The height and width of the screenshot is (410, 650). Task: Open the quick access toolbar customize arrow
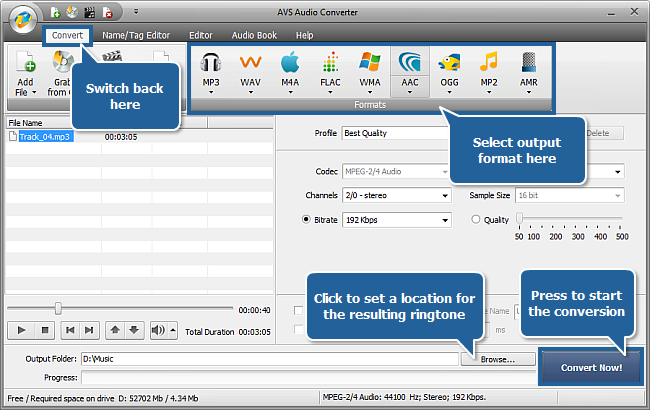pos(136,12)
